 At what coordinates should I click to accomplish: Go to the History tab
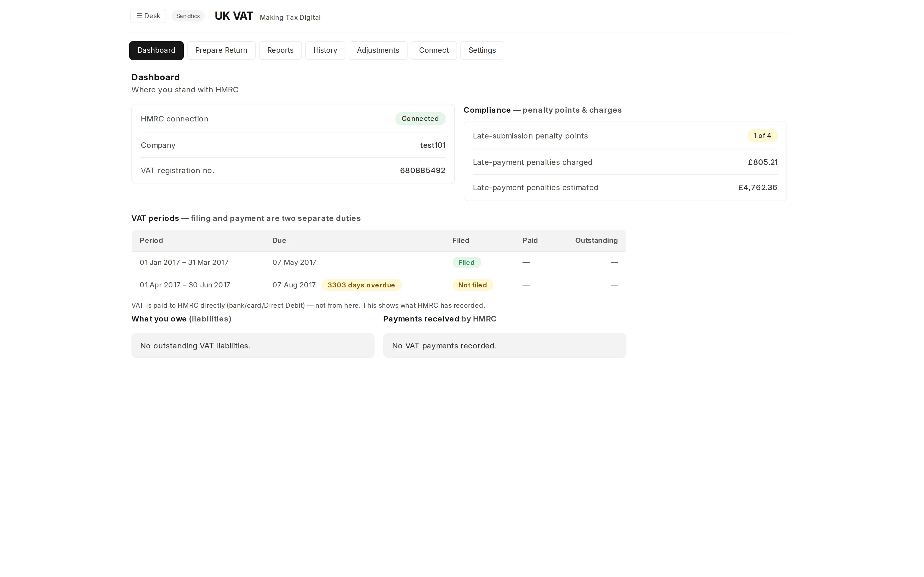coord(325,50)
